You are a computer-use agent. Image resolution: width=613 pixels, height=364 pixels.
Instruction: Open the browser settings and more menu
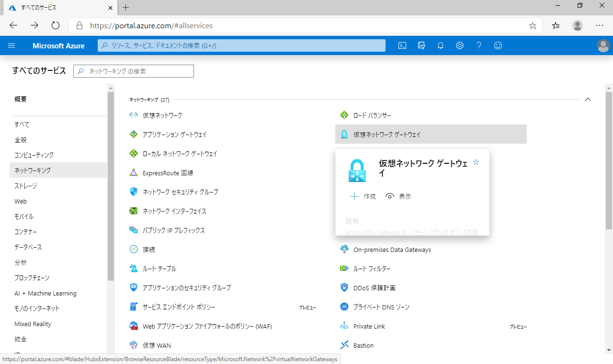[600, 26]
